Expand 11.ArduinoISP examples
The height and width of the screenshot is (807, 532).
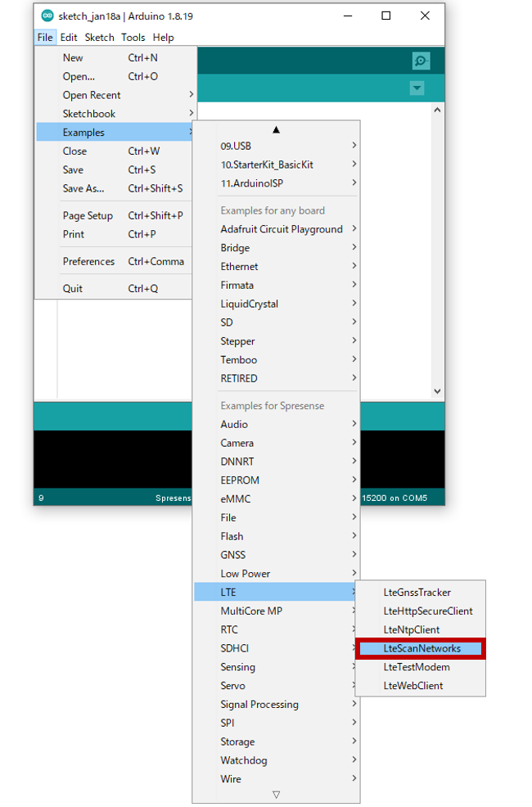277,183
